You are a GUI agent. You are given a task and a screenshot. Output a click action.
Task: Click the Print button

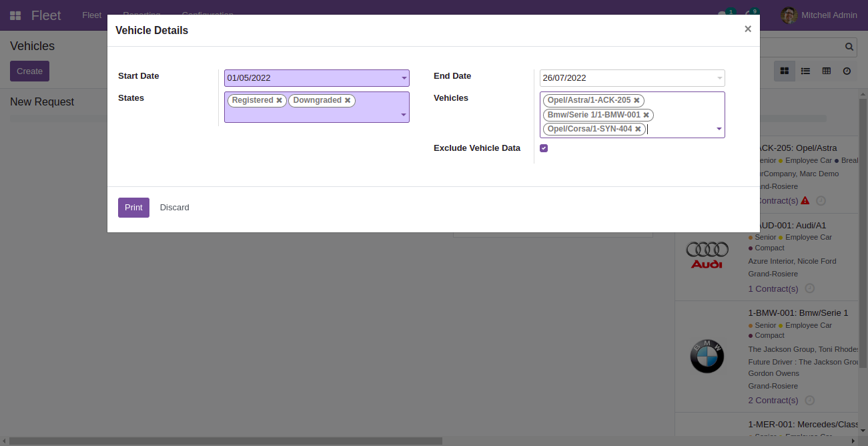[133, 208]
